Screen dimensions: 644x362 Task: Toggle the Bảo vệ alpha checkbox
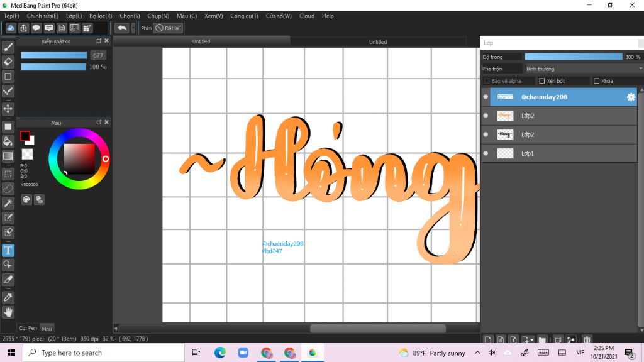click(x=487, y=81)
